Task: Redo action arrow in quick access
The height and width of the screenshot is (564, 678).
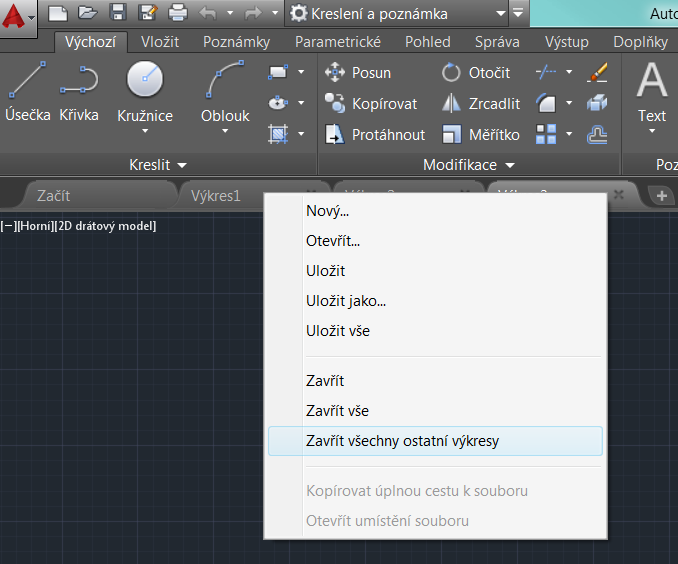Action: (x=253, y=13)
